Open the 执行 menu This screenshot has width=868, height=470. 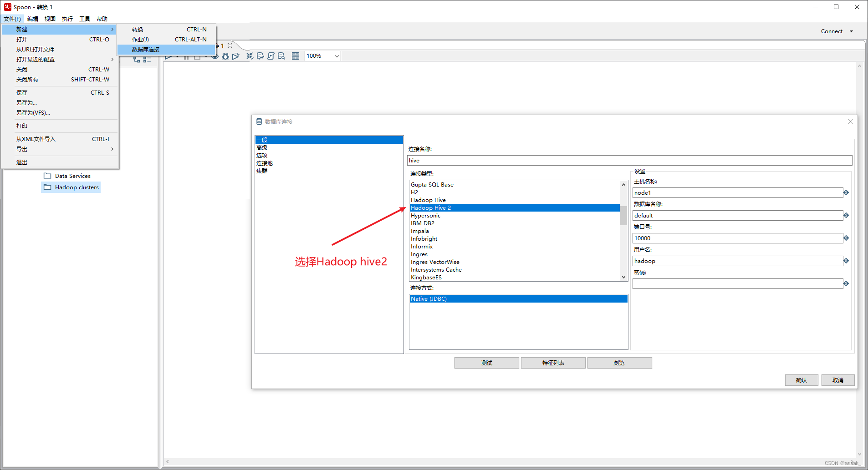67,19
